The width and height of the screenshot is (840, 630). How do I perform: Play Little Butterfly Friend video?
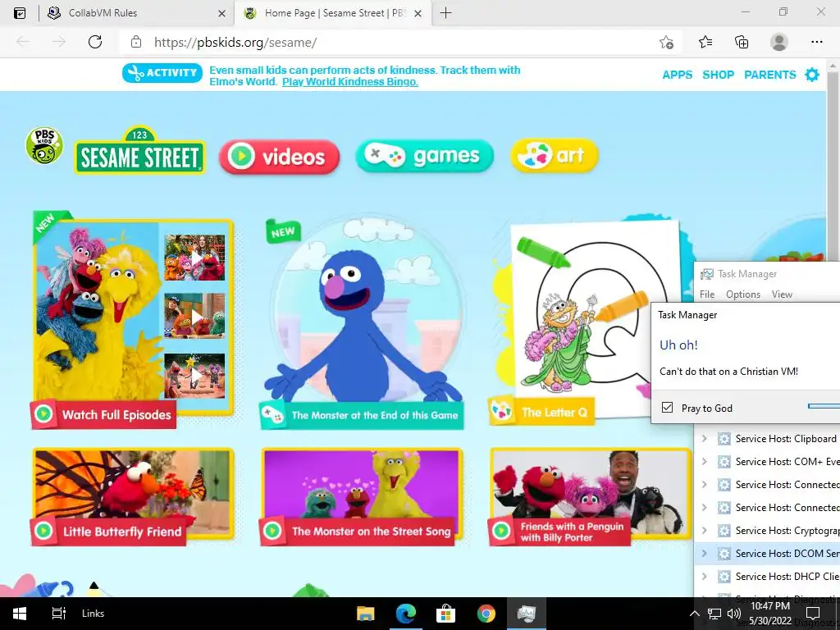click(132, 497)
